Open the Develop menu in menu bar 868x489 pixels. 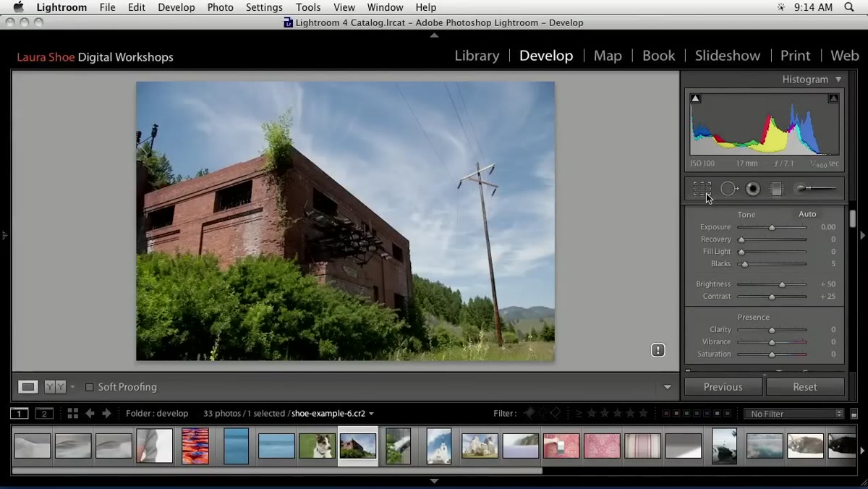coord(176,7)
